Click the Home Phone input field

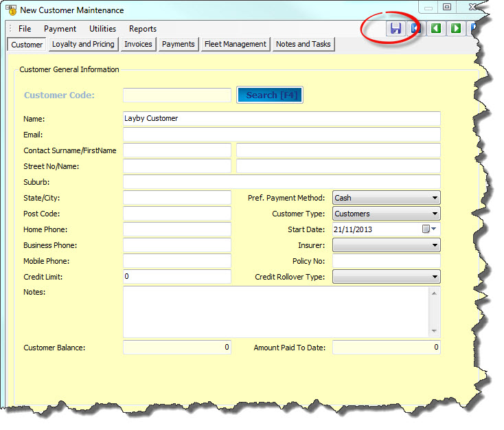176,229
